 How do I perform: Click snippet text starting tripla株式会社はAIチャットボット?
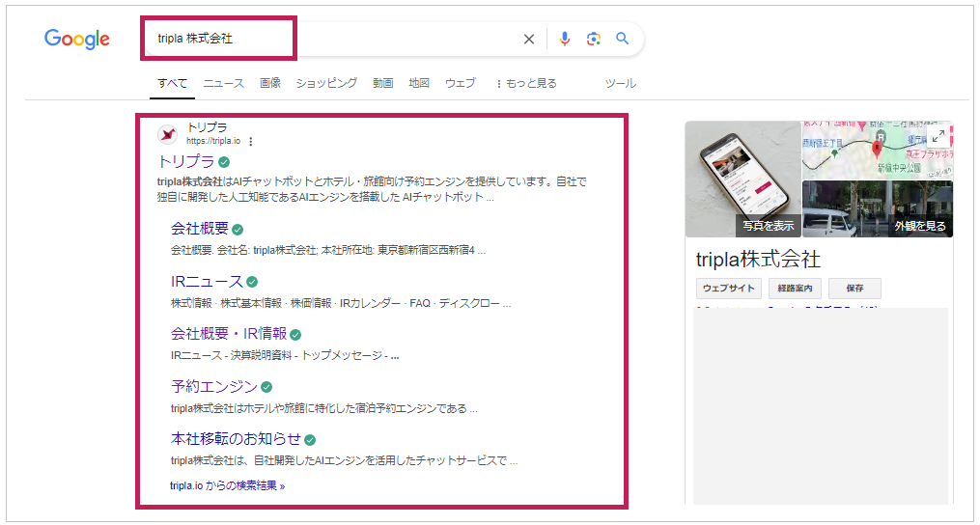(x=373, y=189)
